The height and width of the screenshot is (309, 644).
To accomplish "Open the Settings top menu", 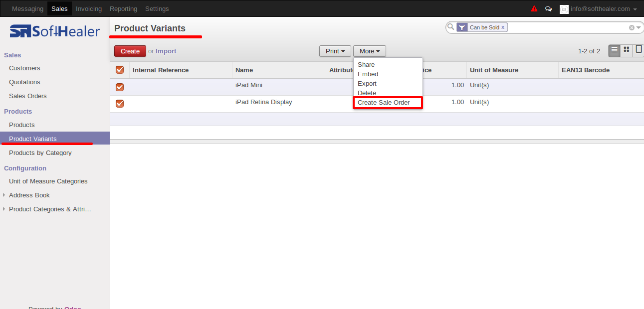I will pyautogui.click(x=157, y=8).
